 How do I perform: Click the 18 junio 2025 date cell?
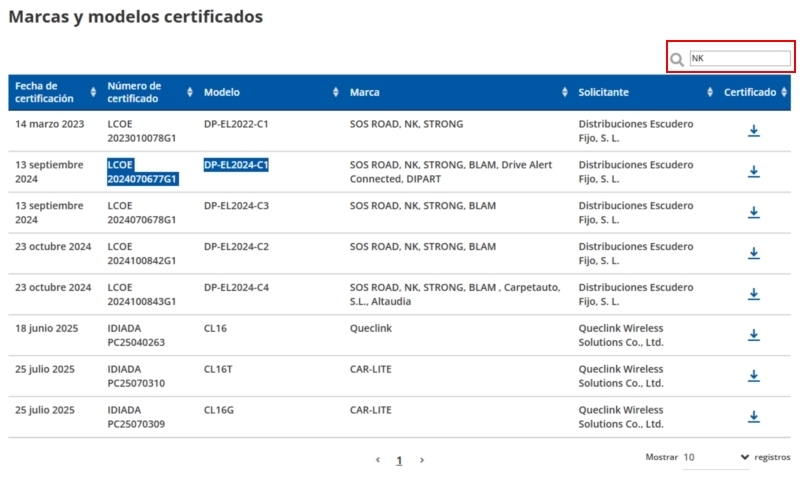click(46, 328)
